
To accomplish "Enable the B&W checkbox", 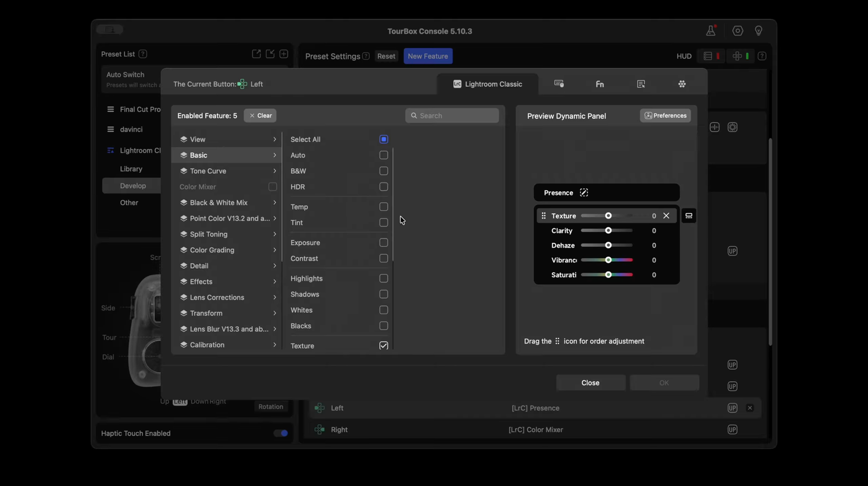I will pos(384,171).
